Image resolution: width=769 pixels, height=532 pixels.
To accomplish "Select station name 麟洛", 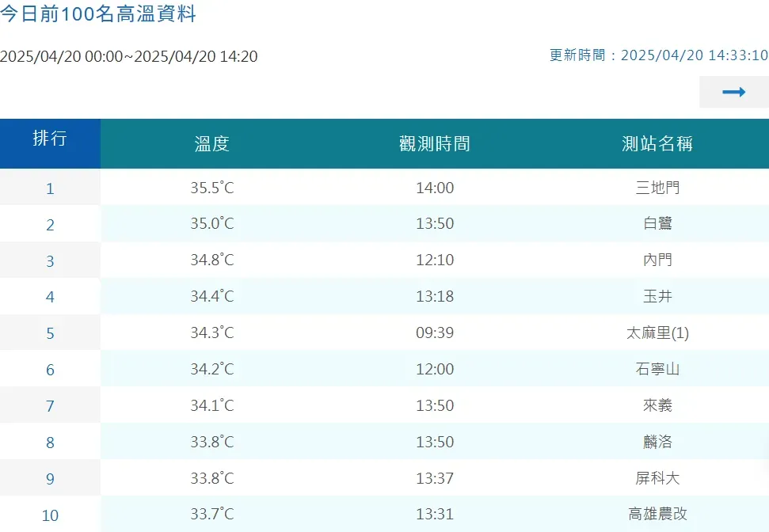I will [657, 442].
